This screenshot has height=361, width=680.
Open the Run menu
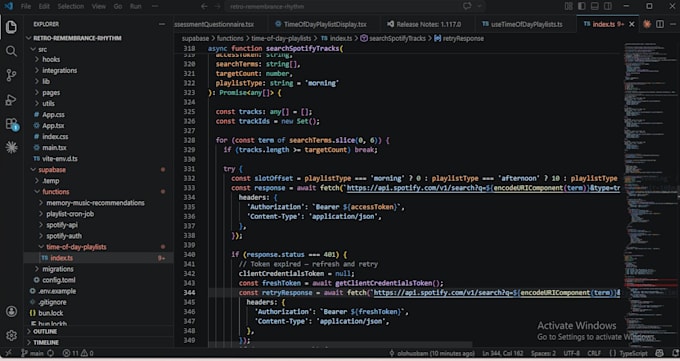pos(135,7)
